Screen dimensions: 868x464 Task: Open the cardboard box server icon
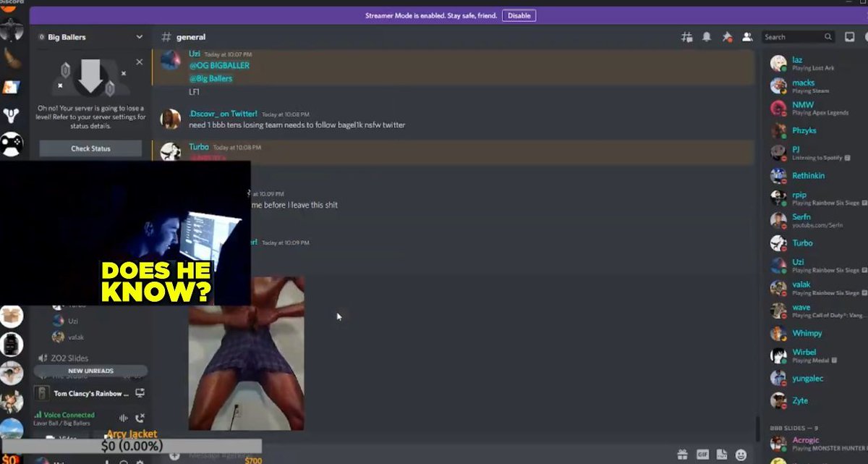(12, 316)
